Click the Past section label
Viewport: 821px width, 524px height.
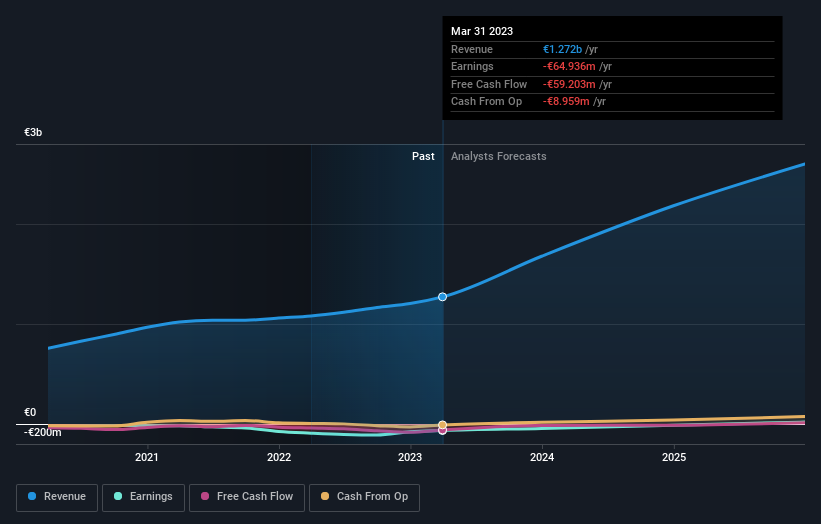pos(423,156)
